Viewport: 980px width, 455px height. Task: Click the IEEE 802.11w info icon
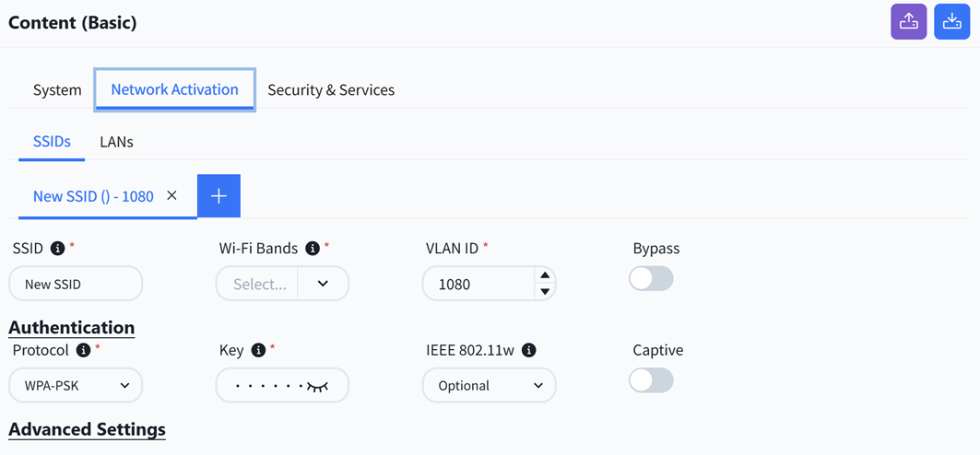(529, 350)
